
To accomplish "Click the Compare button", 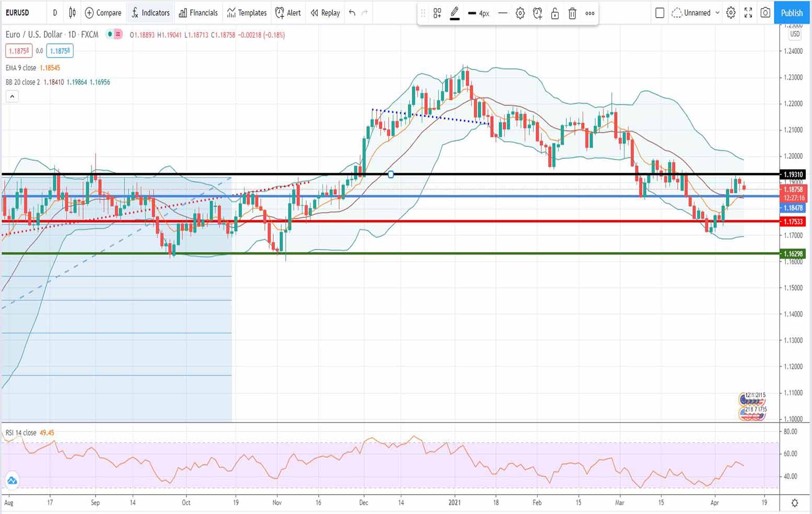I will point(103,13).
